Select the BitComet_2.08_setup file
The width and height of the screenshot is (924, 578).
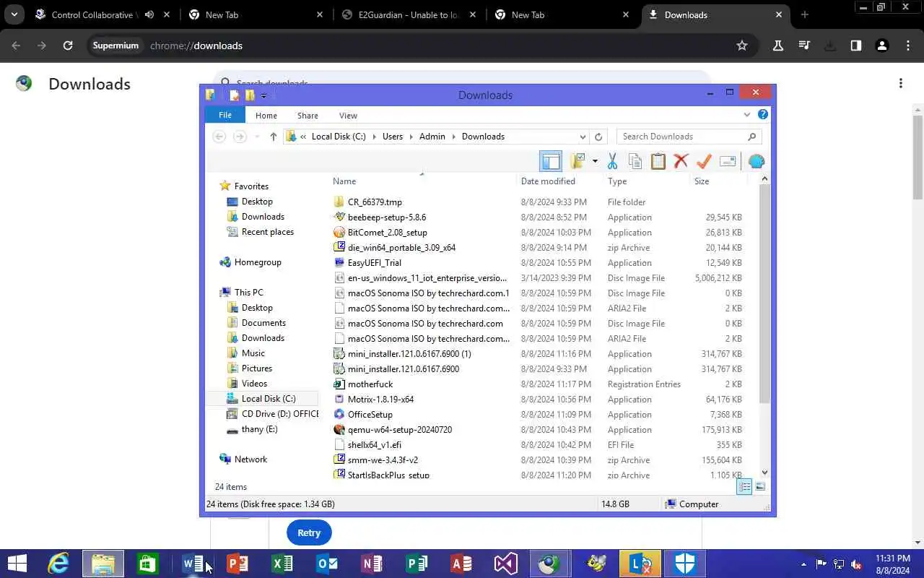(x=388, y=233)
